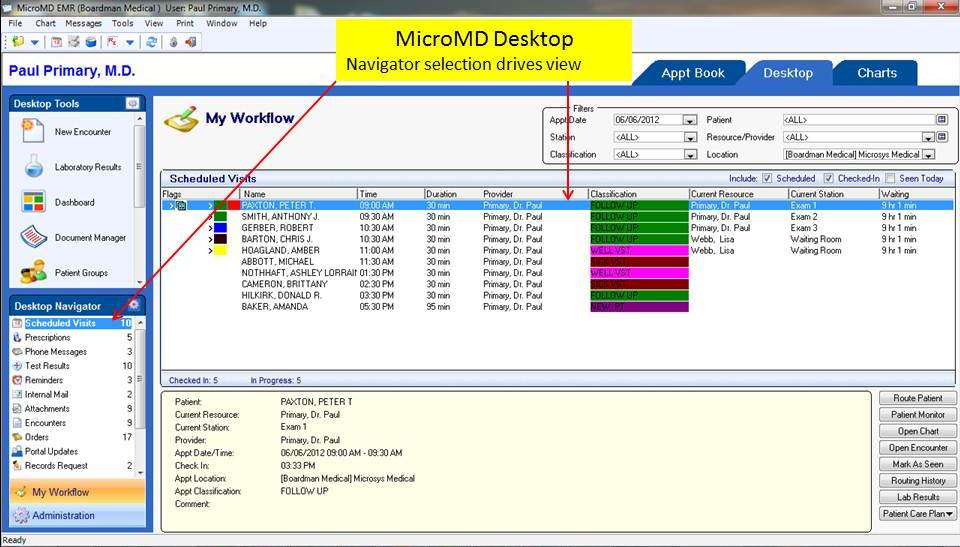Click the picker icon beside Resource/Provider filter
Viewport: 960px width, 547px height.
point(942,137)
